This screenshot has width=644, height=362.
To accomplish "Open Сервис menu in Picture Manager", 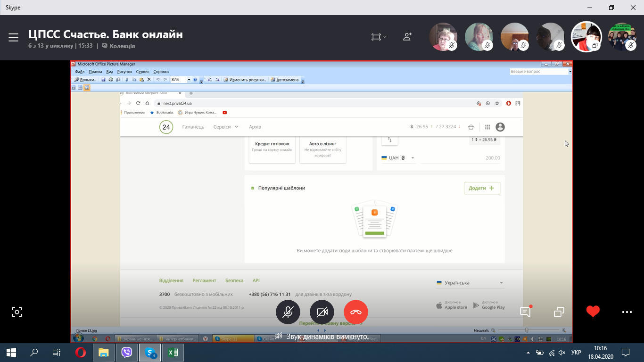I will pyautogui.click(x=143, y=72).
